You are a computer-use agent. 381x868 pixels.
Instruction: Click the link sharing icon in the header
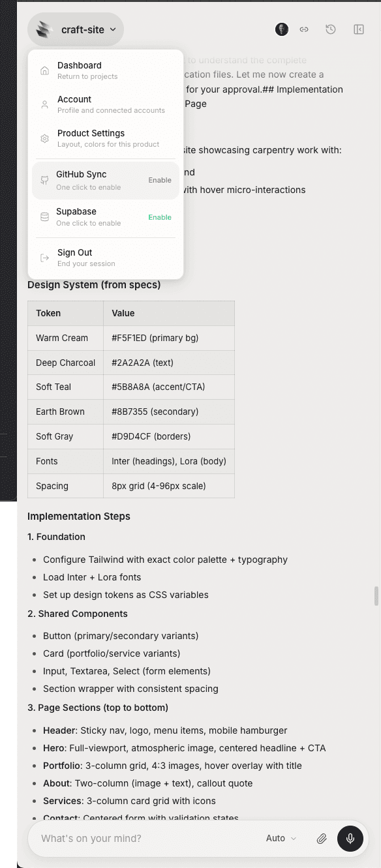tap(304, 29)
